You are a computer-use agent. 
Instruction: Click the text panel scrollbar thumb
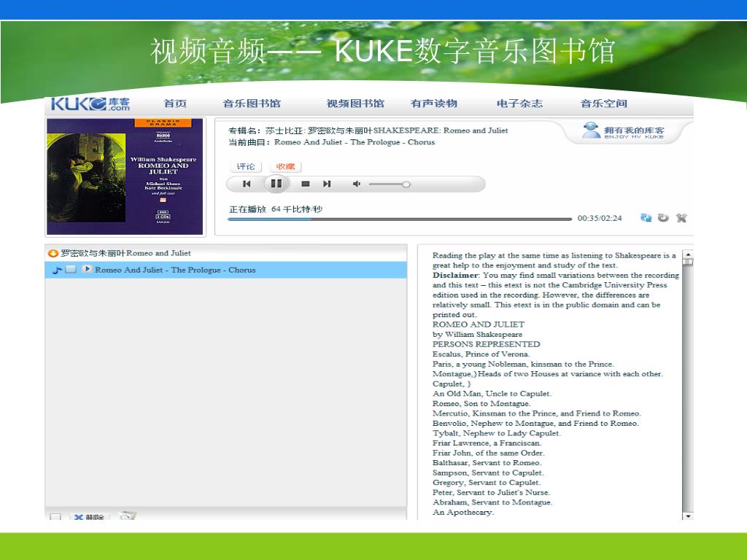[x=687, y=262]
